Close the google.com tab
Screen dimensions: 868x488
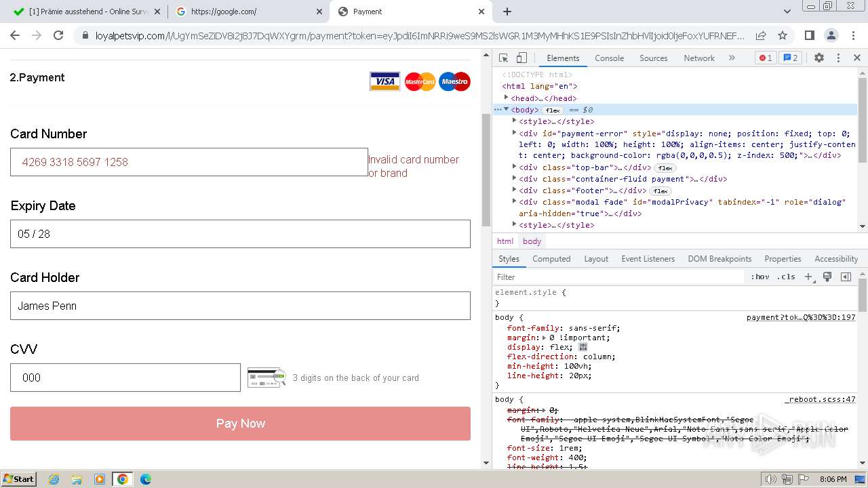[320, 12]
